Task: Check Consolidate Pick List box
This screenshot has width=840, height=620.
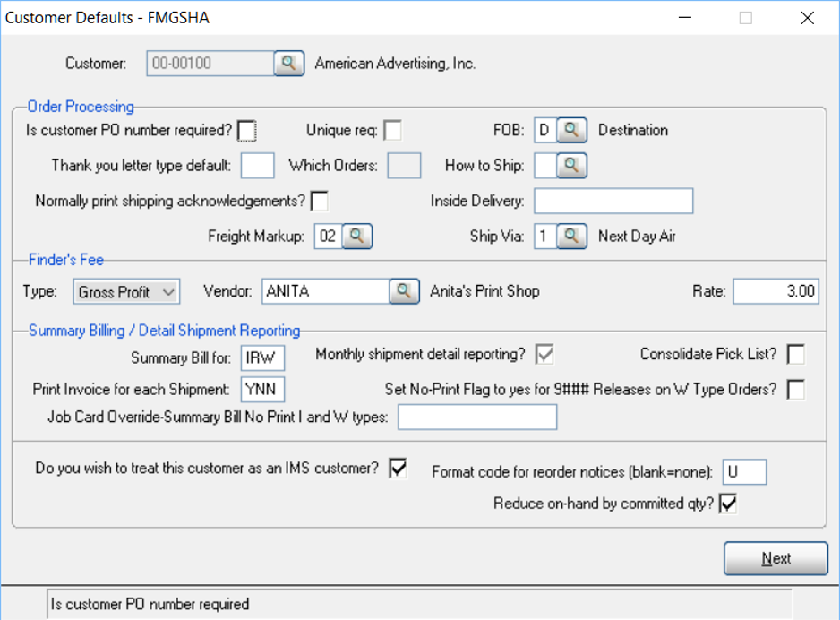Action: 795,354
